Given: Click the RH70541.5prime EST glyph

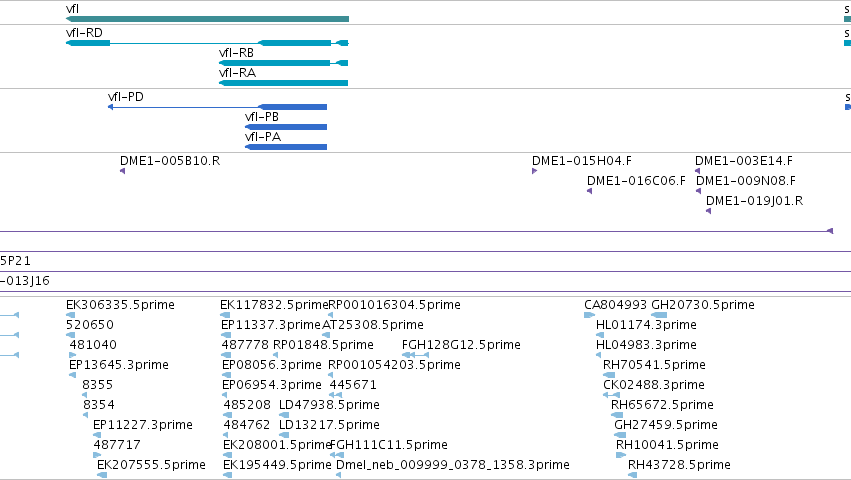Looking at the screenshot, I should 609,375.
